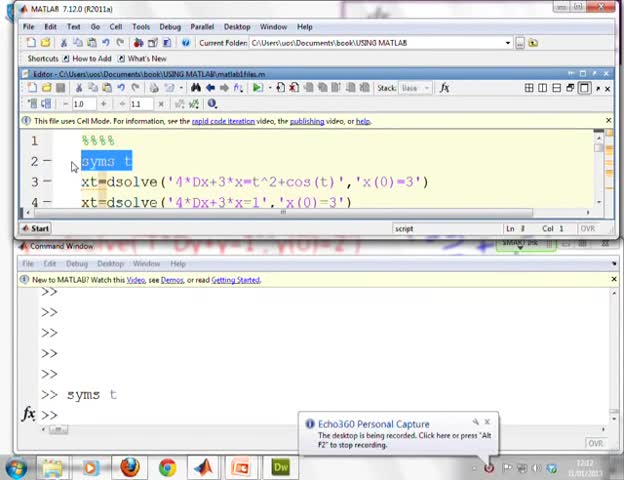Open File menu in MATLAB
The width and height of the screenshot is (624, 480).
pos(29,27)
